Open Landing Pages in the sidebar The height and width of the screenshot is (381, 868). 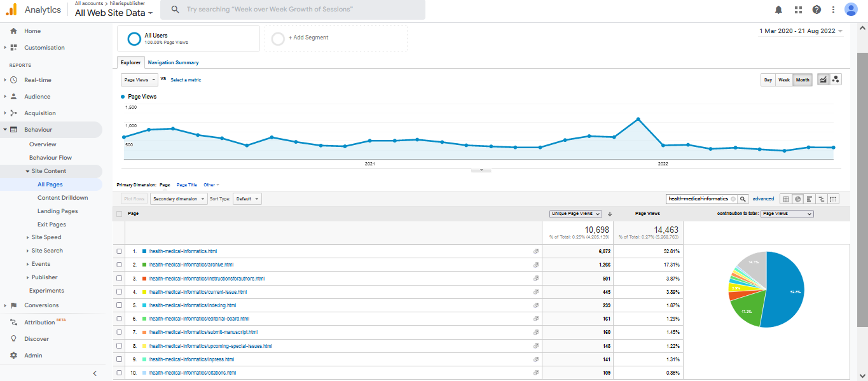click(x=57, y=211)
